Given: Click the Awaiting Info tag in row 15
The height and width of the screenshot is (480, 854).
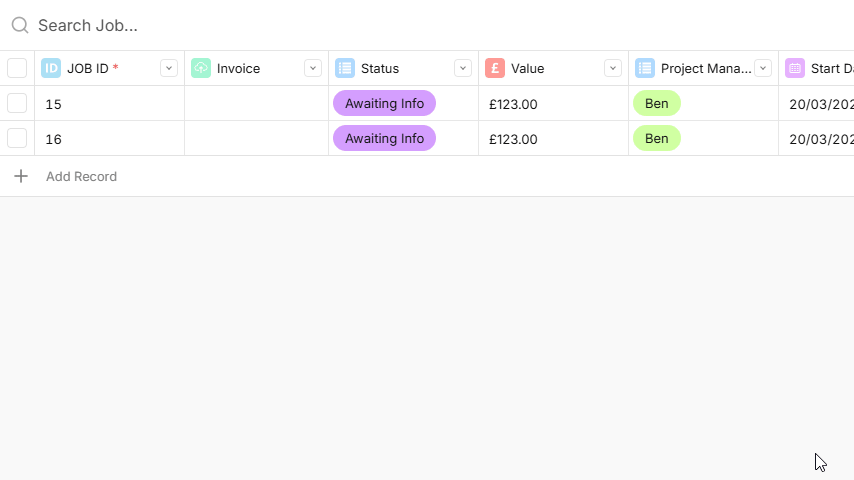Looking at the screenshot, I should [385, 103].
